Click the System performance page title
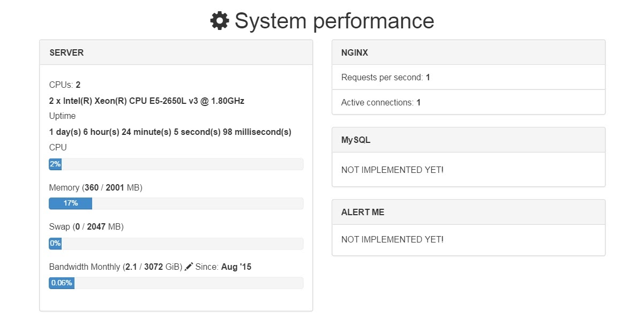Image resolution: width=644 pixels, height=326 pixels. [x=334, y=21]
